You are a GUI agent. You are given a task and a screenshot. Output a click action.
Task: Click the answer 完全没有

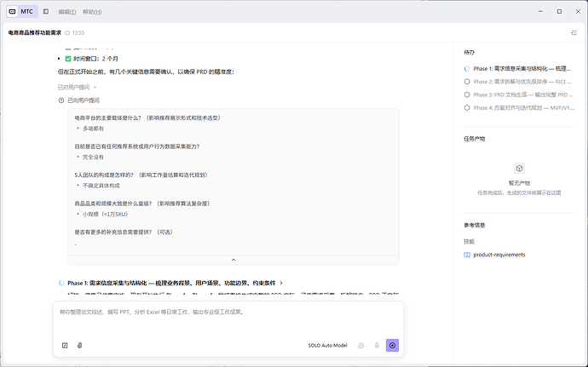pos(93,157)
